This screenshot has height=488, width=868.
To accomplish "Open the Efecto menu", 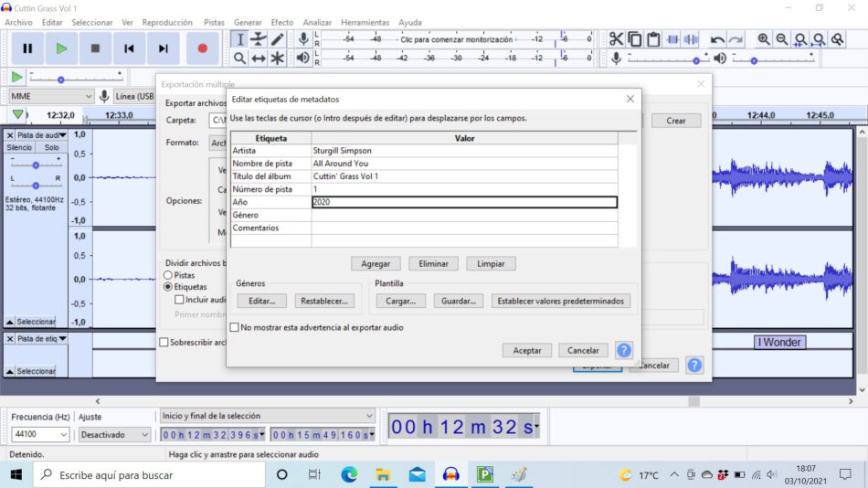I will coord(281,22).
